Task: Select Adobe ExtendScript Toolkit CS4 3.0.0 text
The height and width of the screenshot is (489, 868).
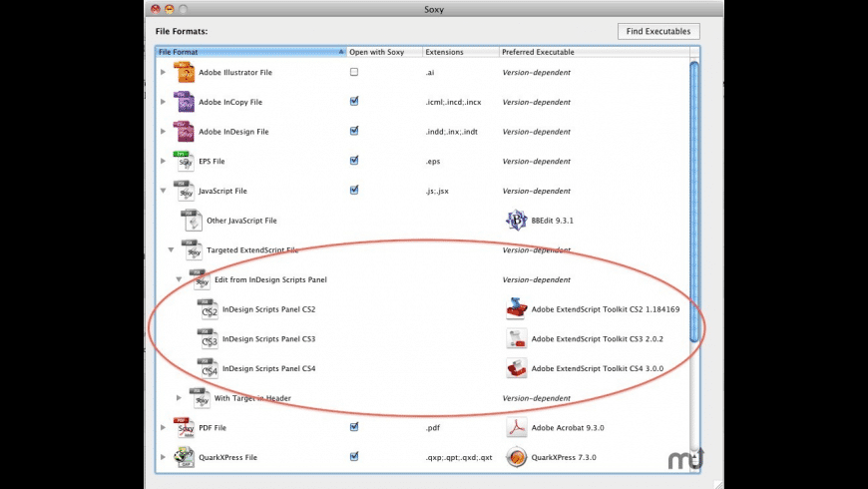Action: click(x=598, y=369)
